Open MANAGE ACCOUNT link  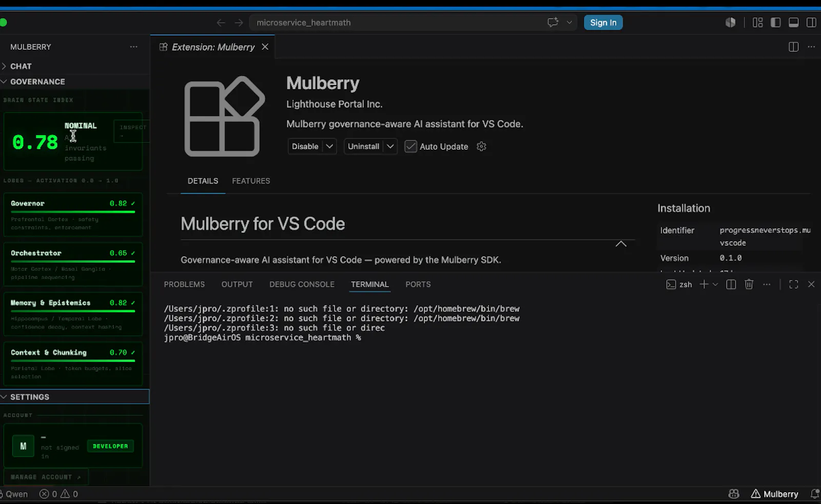click(46, 477)
